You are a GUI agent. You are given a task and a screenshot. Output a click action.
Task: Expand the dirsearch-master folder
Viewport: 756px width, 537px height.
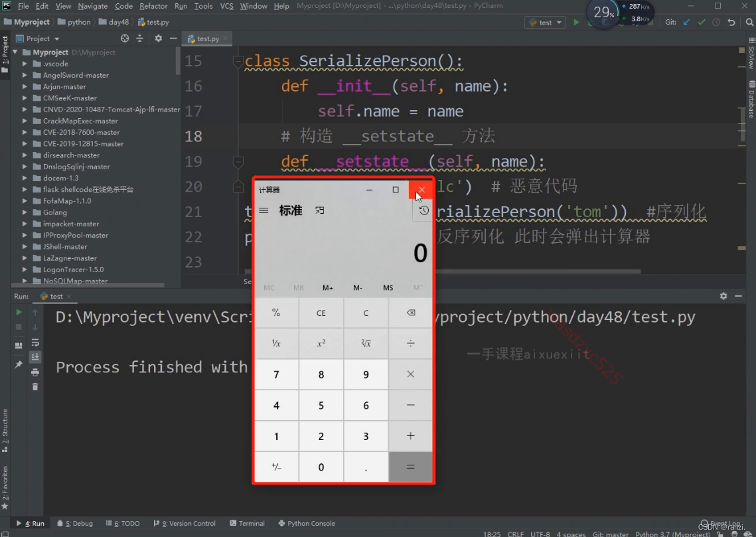point(25,155)
